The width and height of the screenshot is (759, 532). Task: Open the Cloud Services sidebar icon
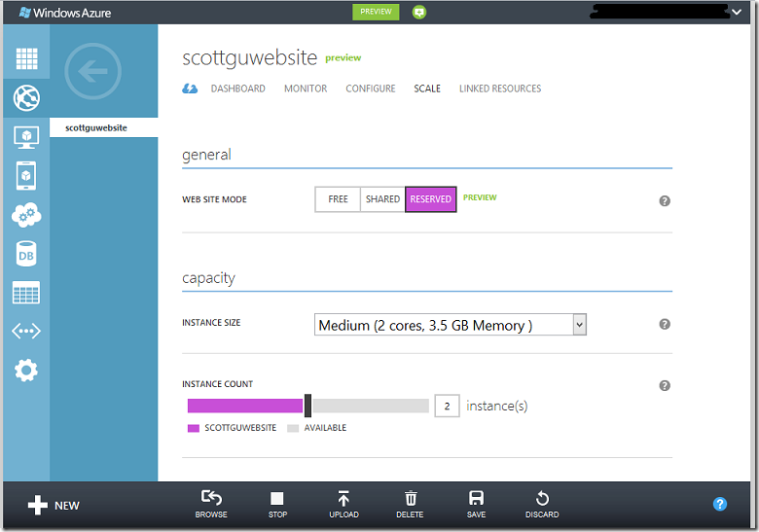26,215
